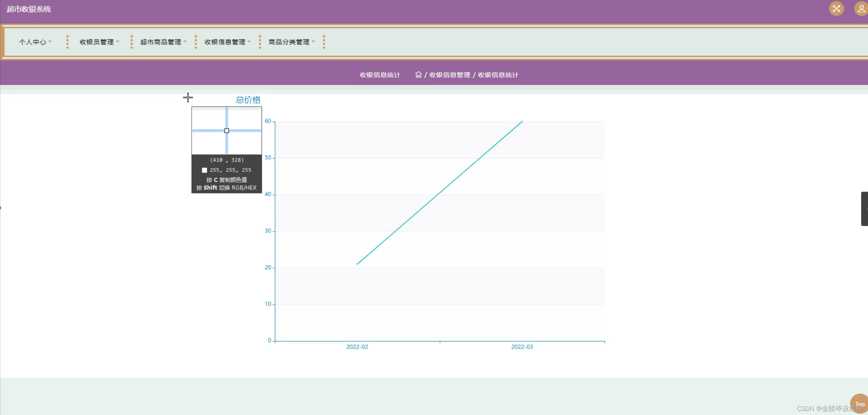Click the home icon in breadcrumb
868x415 pixels.
[x=418, y=74]
